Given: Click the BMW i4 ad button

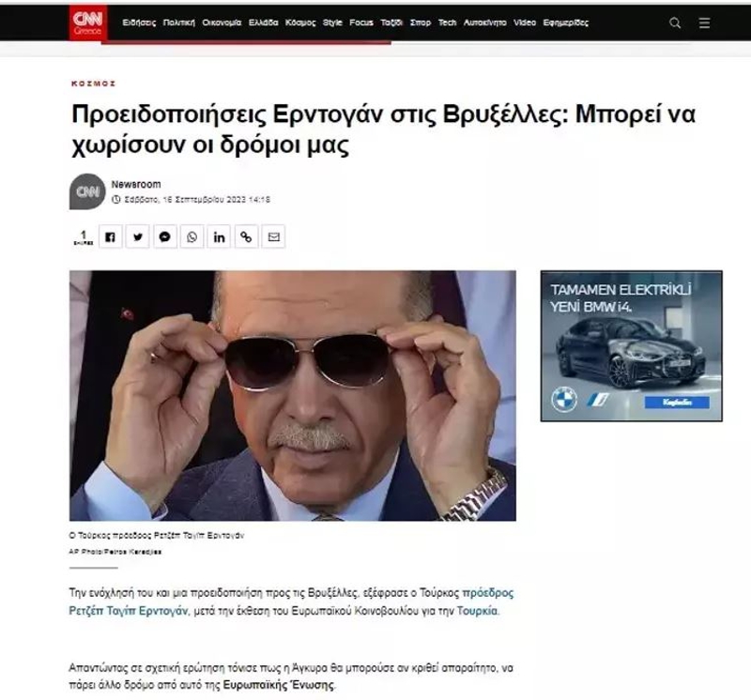Looking at the screenshot, I should [x=677, y=403].
